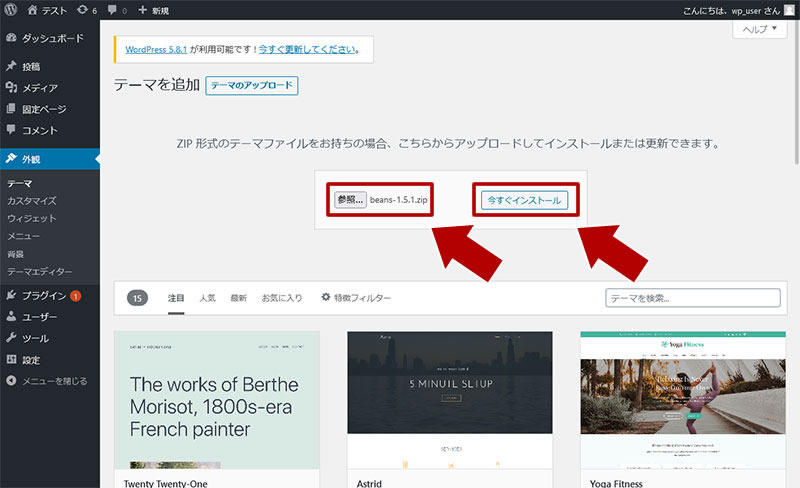Screen dimensions: 800x488
Task: Open 特徴フィルター gear option
Action: [356, 298]
